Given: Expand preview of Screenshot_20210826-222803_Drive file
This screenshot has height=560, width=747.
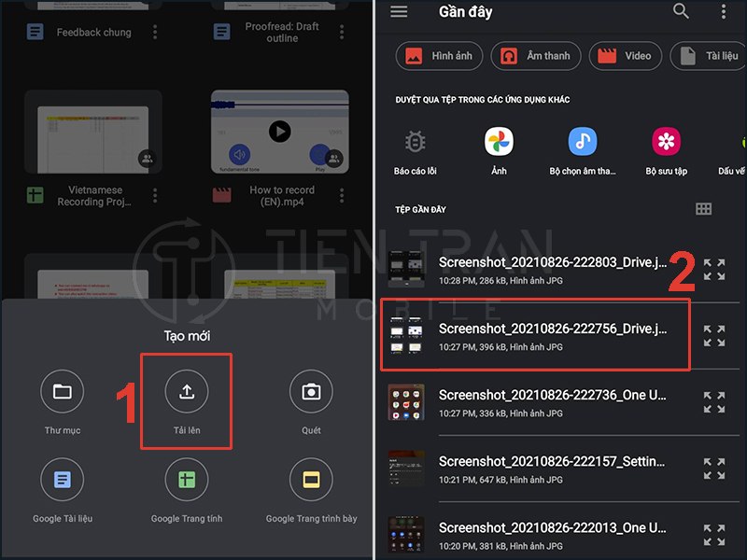Looking at the screenshot, I should tap(714, 269).
